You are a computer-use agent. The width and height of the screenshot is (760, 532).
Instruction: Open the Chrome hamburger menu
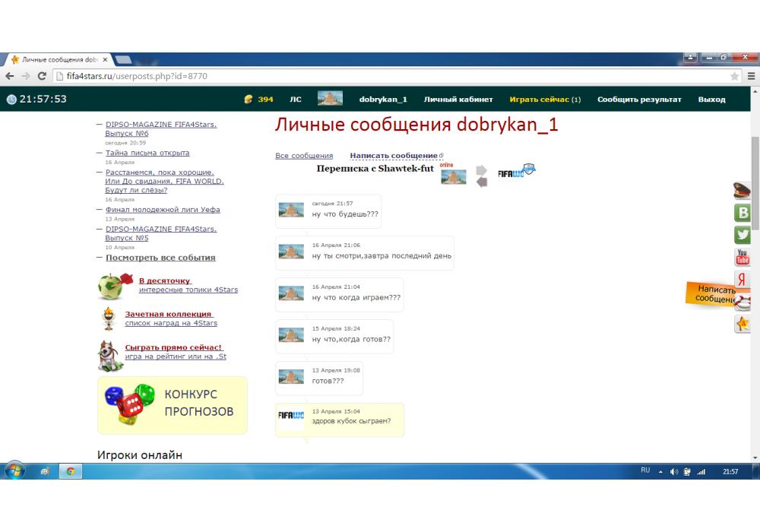(751, 76)
